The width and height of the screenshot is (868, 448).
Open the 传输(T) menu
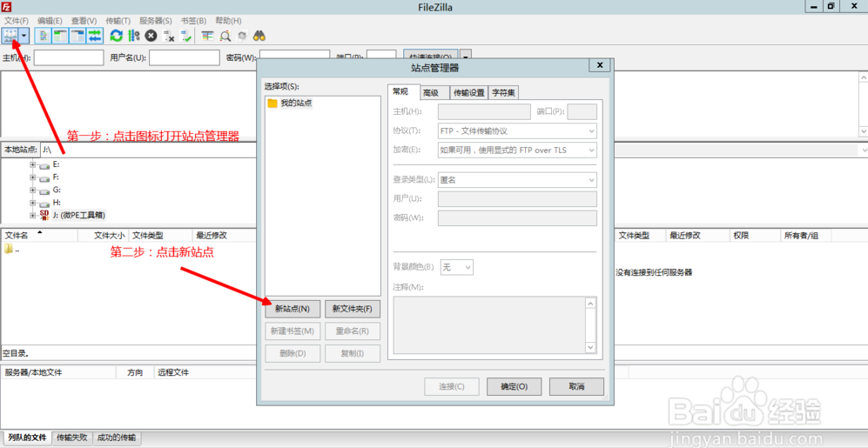[x=118, y=21]
